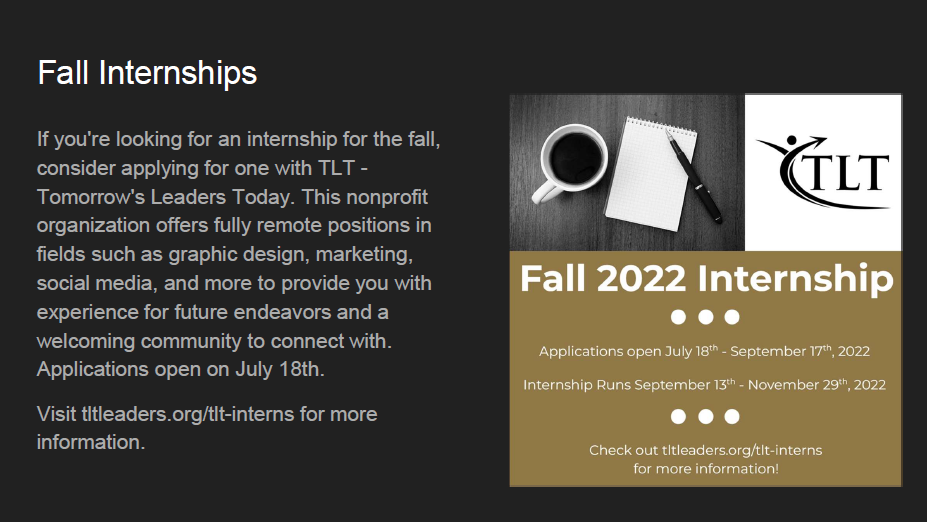
Task: Open tltleaders.org/tlt-interns link in the paragraph
Action: point(188,414)
